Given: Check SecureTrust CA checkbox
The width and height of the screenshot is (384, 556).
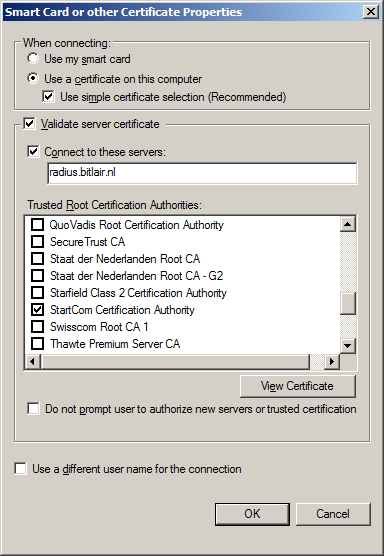Looking at the screenshot, I should pos(37,241).
